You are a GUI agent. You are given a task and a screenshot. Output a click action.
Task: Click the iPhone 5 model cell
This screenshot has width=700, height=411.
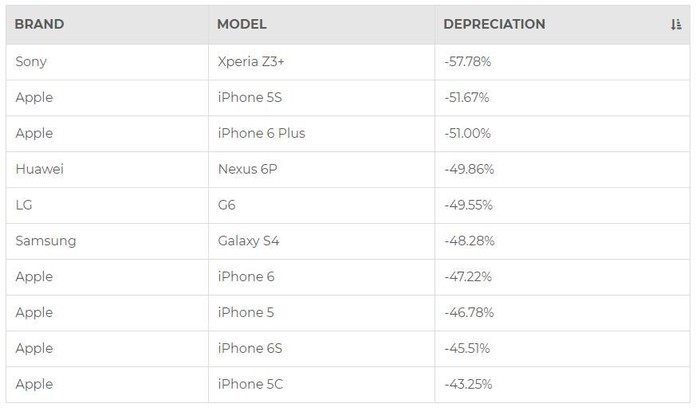246,312
